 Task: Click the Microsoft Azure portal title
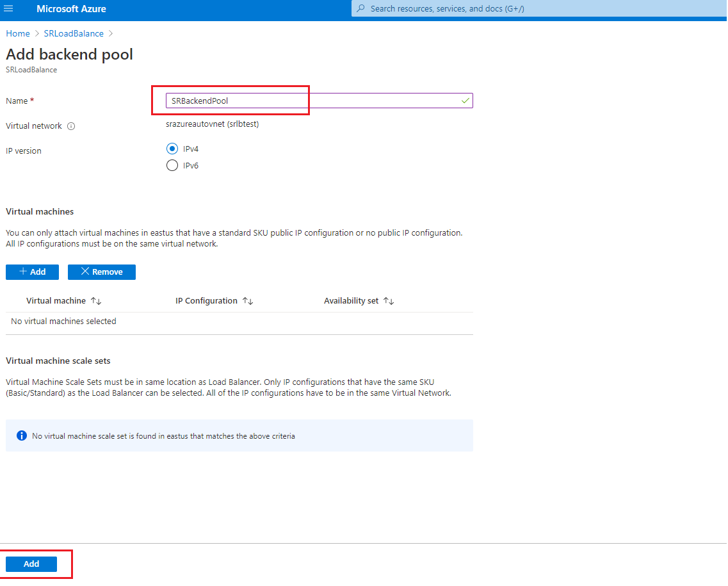click(x=71, y=9)
